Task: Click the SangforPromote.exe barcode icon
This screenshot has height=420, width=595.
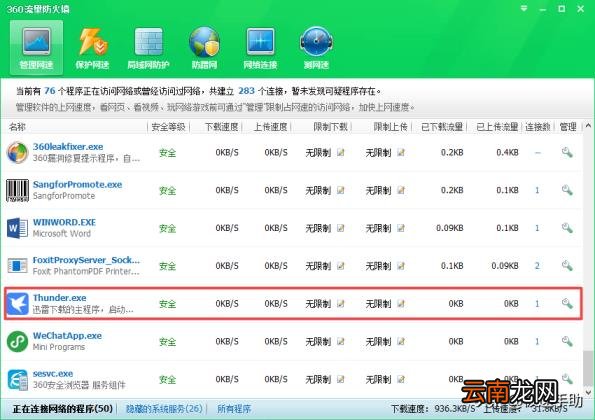Action: point(17,190)
